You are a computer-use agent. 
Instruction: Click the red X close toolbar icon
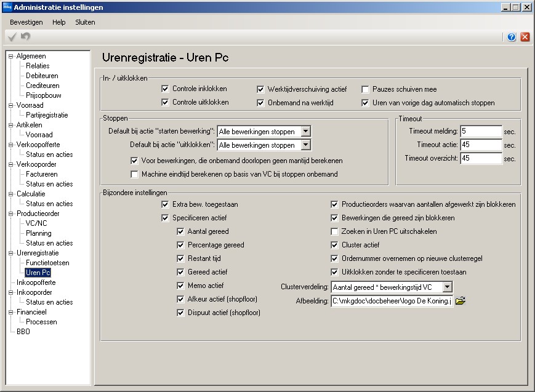click(x=525, y=37)
